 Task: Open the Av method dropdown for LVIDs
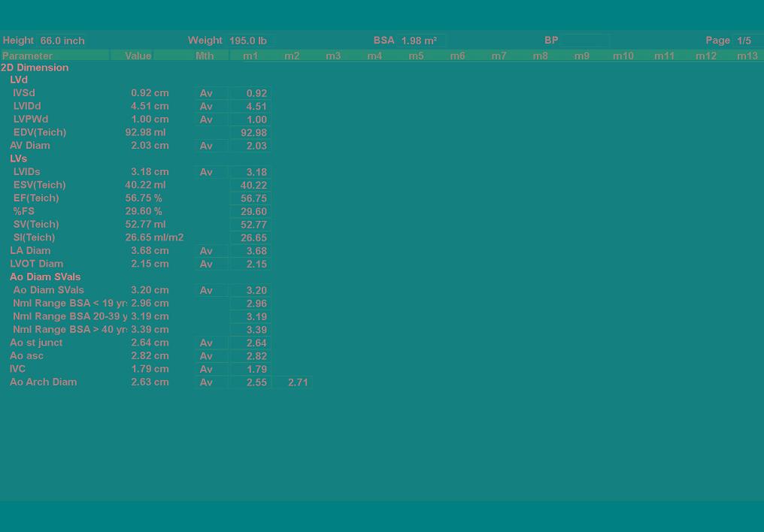click(x=210, y=172)
